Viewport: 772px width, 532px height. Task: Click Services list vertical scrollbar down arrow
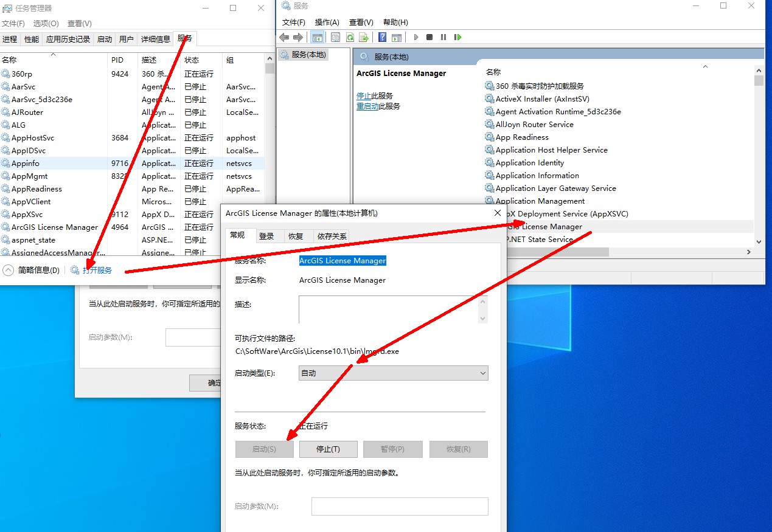(x=758, y=241)
